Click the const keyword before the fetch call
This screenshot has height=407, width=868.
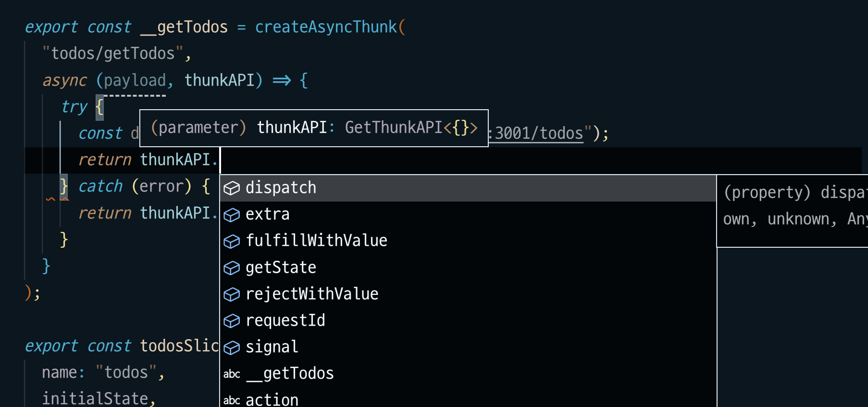[100, 134]
